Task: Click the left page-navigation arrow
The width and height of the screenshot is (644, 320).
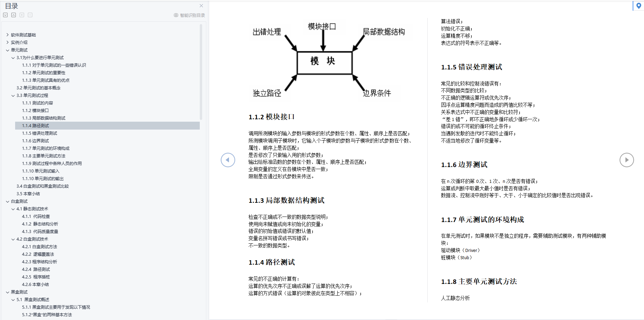Action: (228, 160)
